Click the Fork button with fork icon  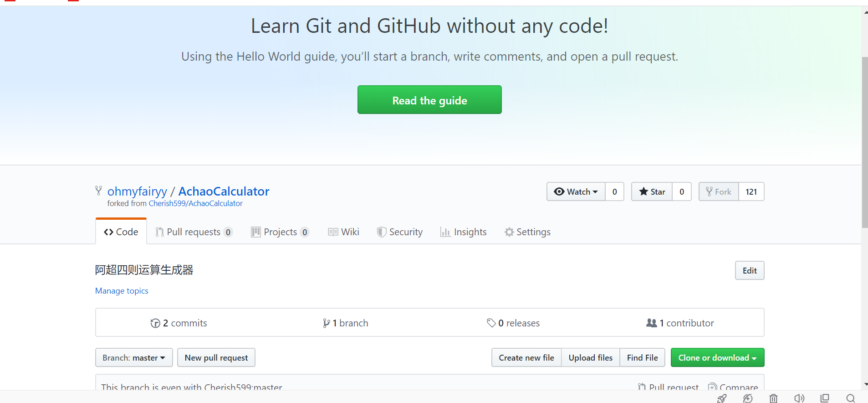pyautogui.click(x=719, y=191)
